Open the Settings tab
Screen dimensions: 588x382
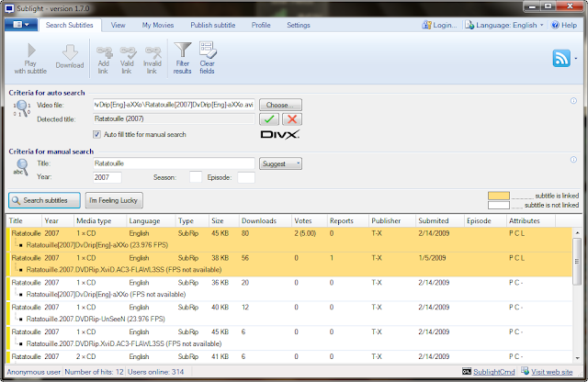click(298, 25)
